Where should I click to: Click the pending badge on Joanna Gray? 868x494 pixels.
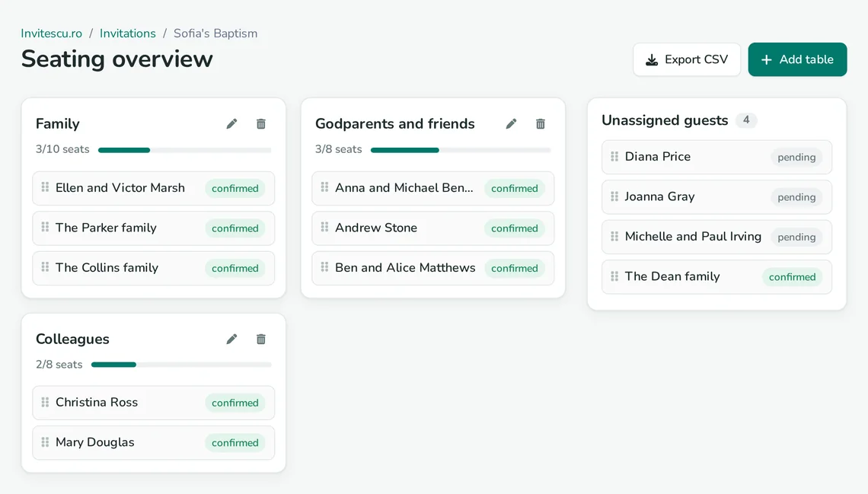point(796,197)
